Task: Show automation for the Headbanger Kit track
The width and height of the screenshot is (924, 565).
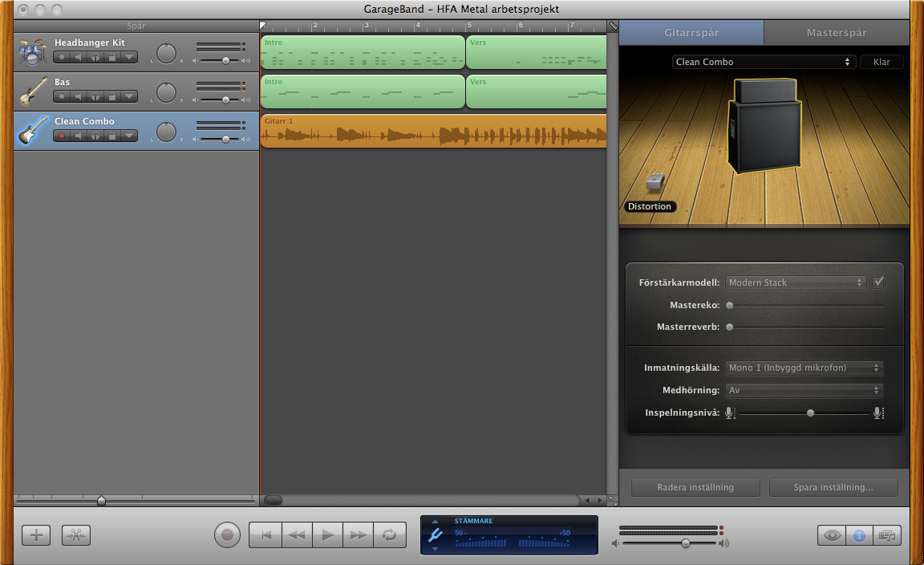Action: coord(129,57)
